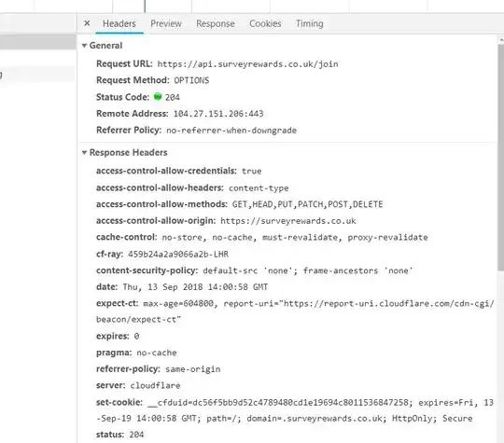The image size is (504, 443).
Task: Open the Response tab
Action: click(216, 23)
